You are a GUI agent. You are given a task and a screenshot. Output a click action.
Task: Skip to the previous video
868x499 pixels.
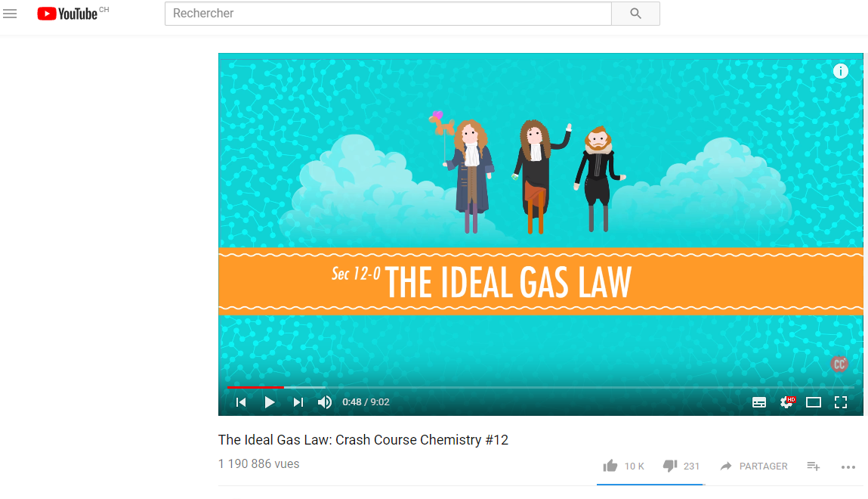[241, 402]
